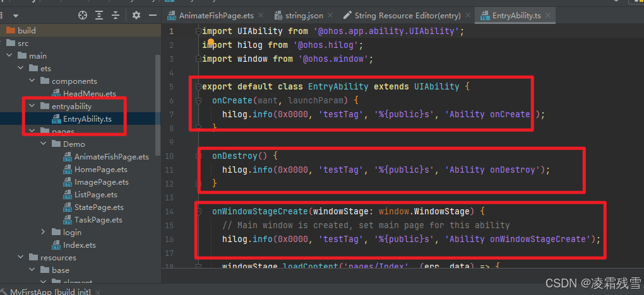Click the HeadMenu.ets file icon
This screenshot has width=644, height=295.
pyautogui.click(x=56, y=94)
